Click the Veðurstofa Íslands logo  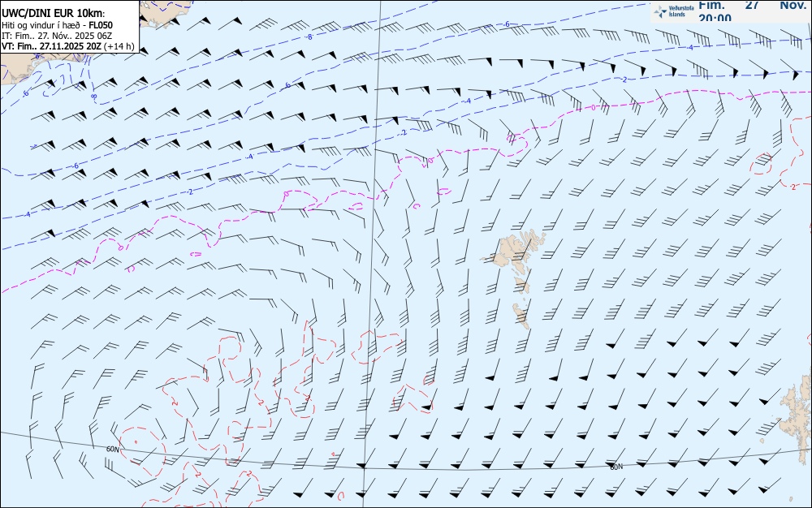pos(674,11)
